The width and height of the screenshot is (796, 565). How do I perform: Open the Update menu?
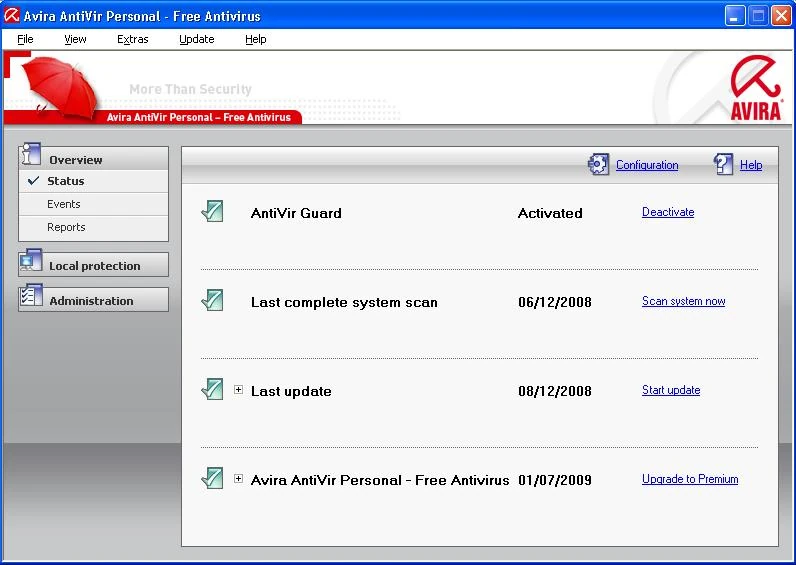(x=196, y=39)
